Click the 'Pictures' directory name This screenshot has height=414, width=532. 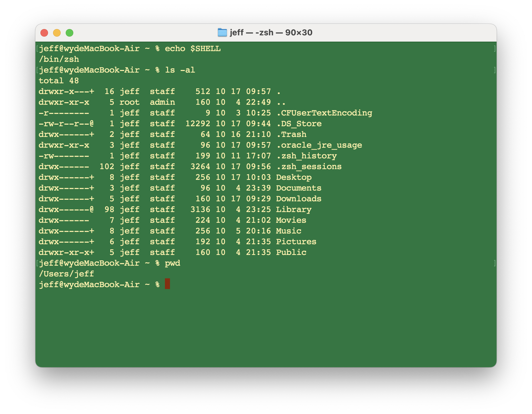pyautogui.click(x=296, y=242)
